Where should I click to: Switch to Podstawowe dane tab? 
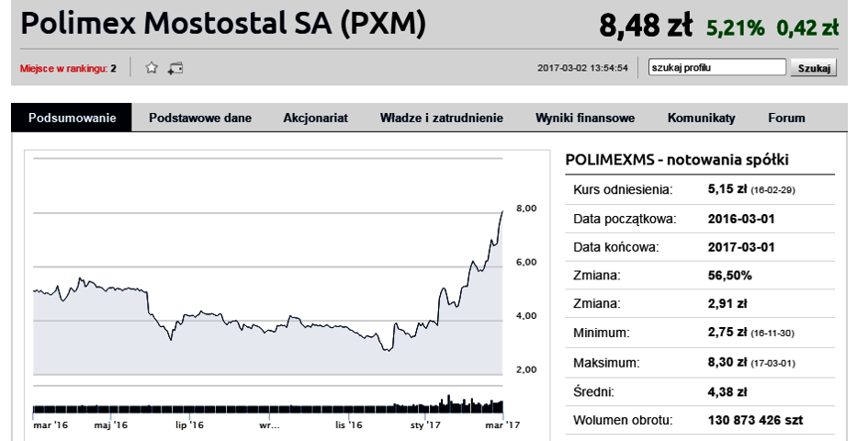(200, 118)
